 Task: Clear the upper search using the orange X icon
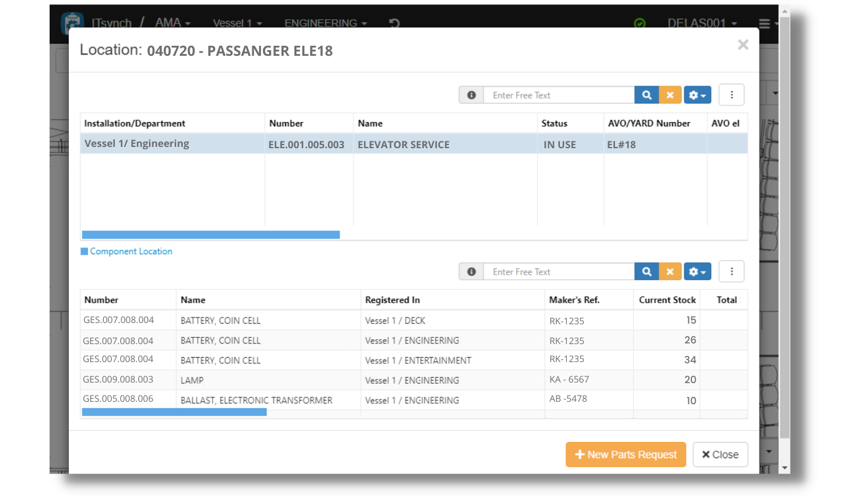pos(670,94)
